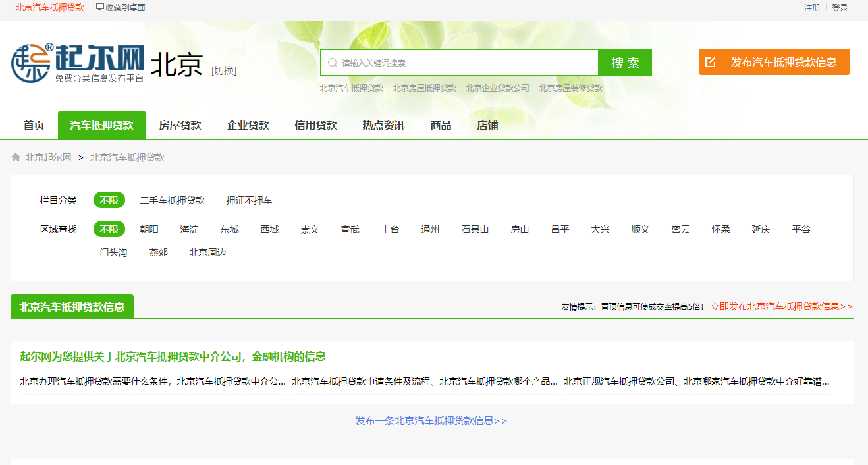
Task: Choose 通州 district filter
Action: pos(431,229)
